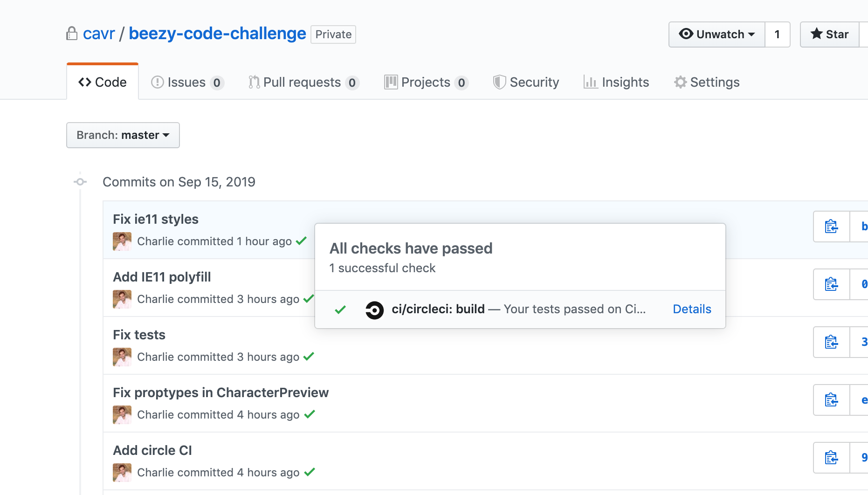Open the Pull requests tab
Viewport: 868px width, 495px height.
coord(303,82)
